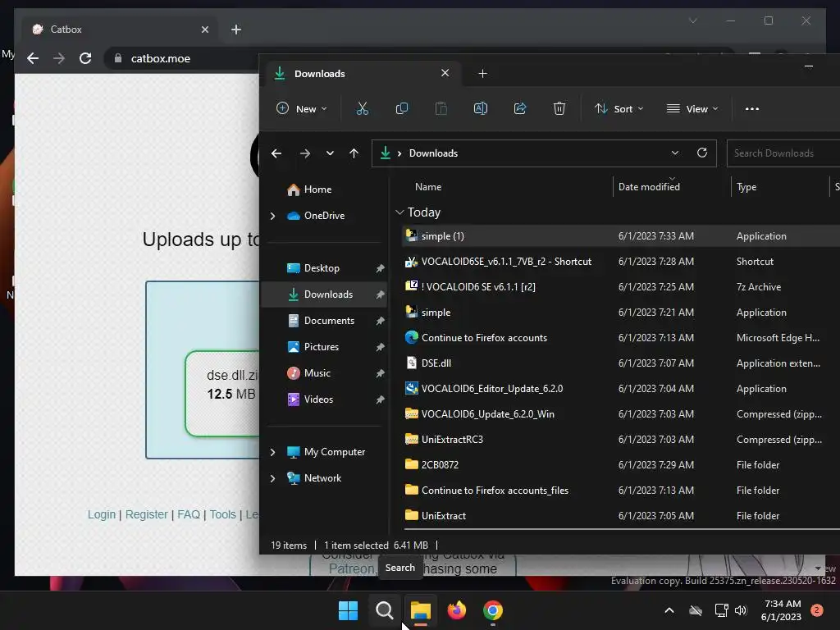Open Windows Start menu from taskbar
This screenshot has width=840, height=630.
[x=348, y=610]
